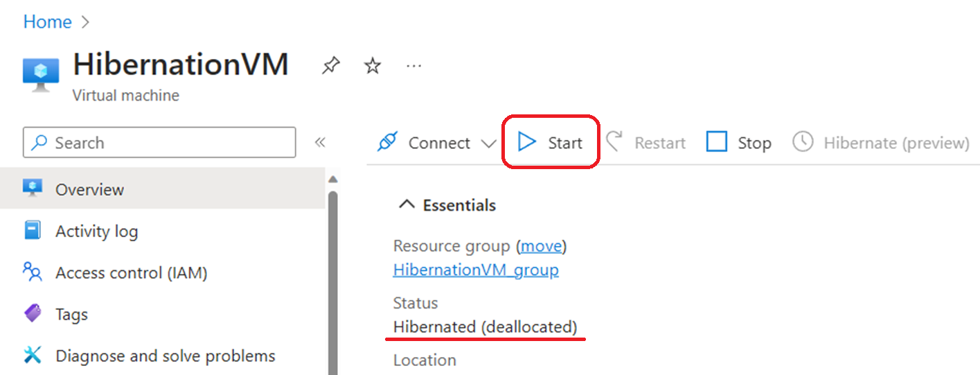Open the HibernationVM_group link
The height and width of the screenshot is (375, 980).
476,270
